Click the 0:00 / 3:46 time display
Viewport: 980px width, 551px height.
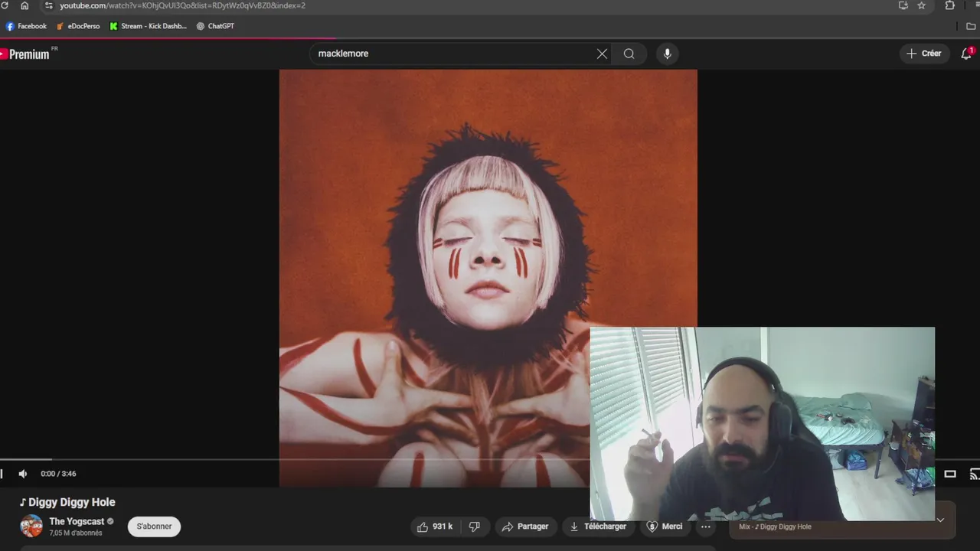pyautogui.click(x=58, y=474)
